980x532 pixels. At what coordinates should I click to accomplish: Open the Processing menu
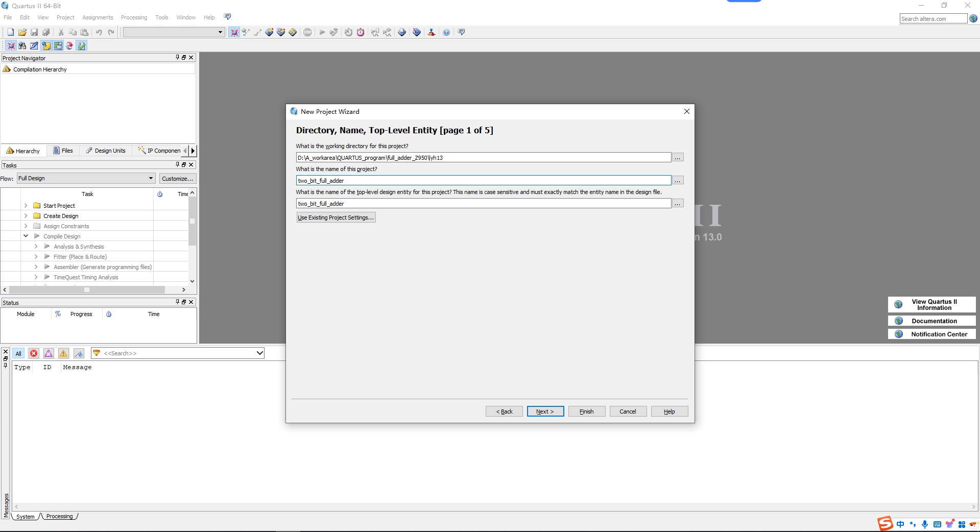pyautogui.click(x=134, y=17)
